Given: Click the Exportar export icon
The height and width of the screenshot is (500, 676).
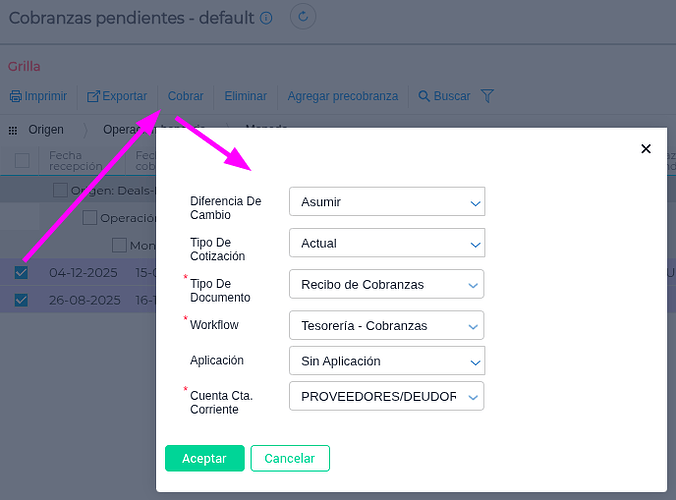Looking at the screenshot, I should (93, 97).
